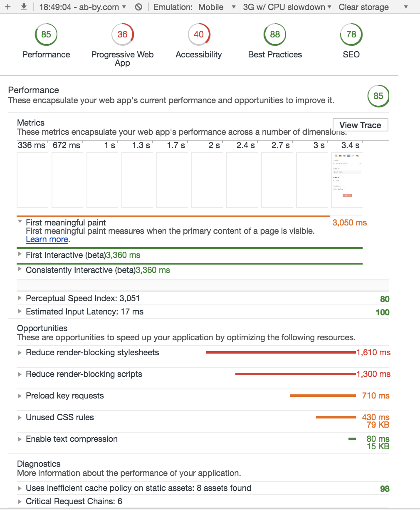Click the plus icon for new audit

7,7
